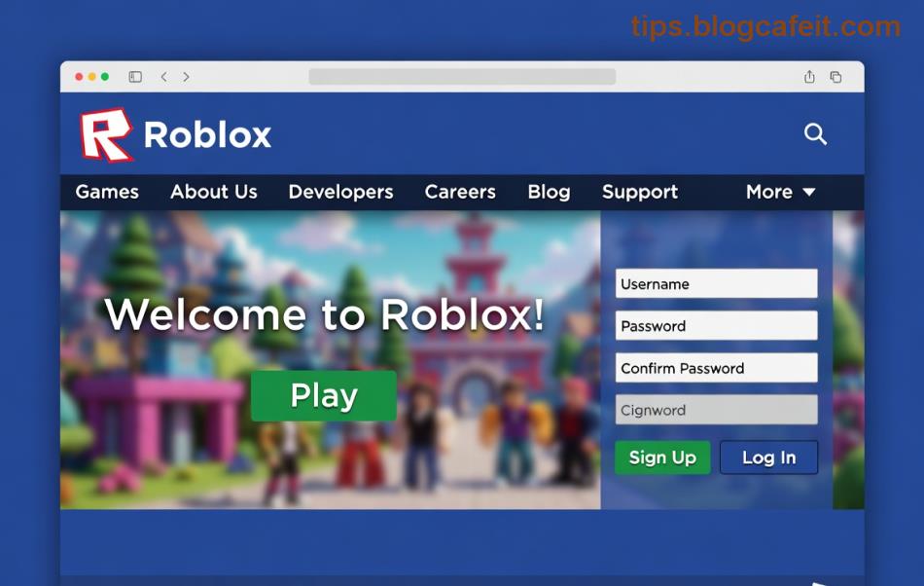Select the Developers navigation tab

pyautogui.click(x=340, y=192)
